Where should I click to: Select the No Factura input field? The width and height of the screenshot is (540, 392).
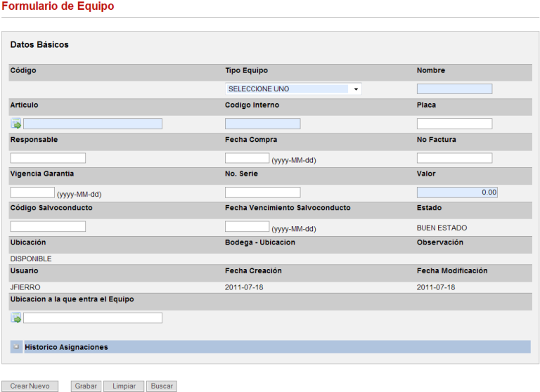(x=454, y=158)
